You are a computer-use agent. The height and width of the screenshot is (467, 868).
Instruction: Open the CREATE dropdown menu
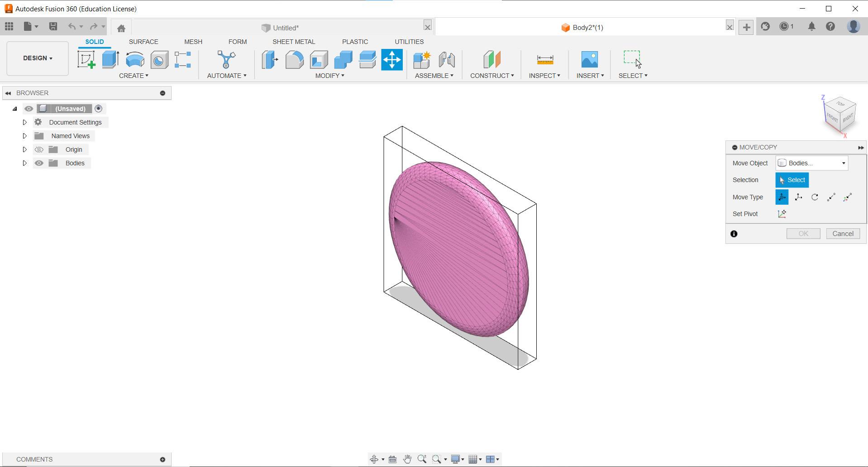tap(134, 76)
